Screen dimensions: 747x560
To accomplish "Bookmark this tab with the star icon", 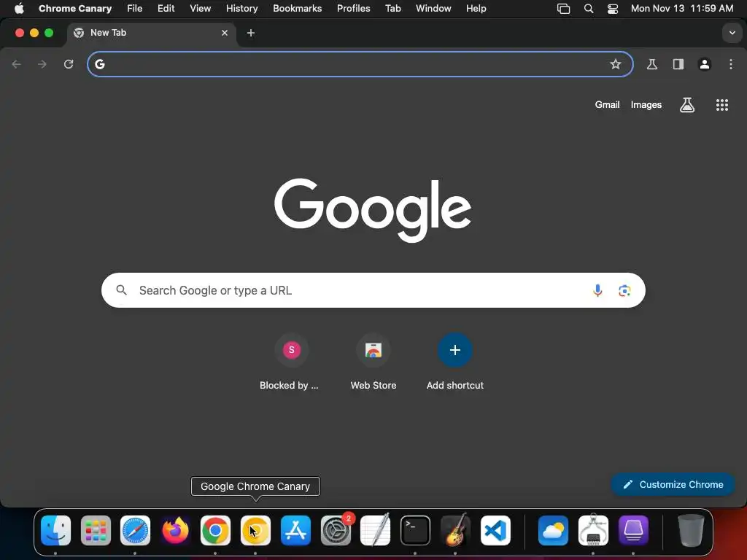I will 616,64.
